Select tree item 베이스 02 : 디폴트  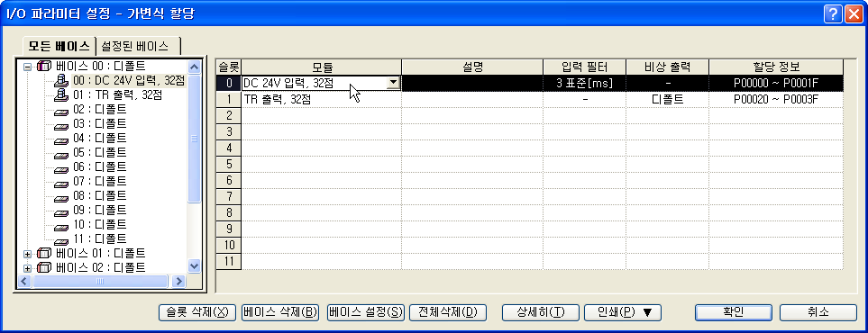click(x=100, y=267)
